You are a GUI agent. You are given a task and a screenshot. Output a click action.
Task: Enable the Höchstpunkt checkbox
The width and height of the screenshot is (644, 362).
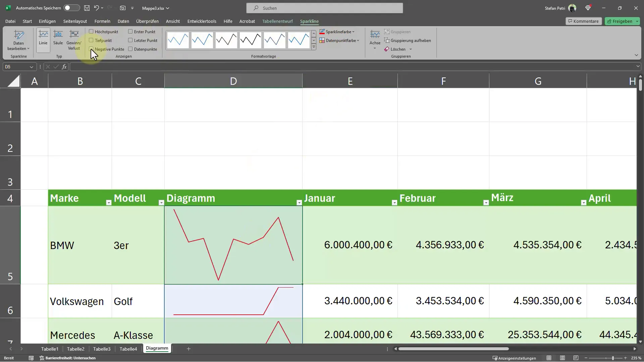pos(91,32)
